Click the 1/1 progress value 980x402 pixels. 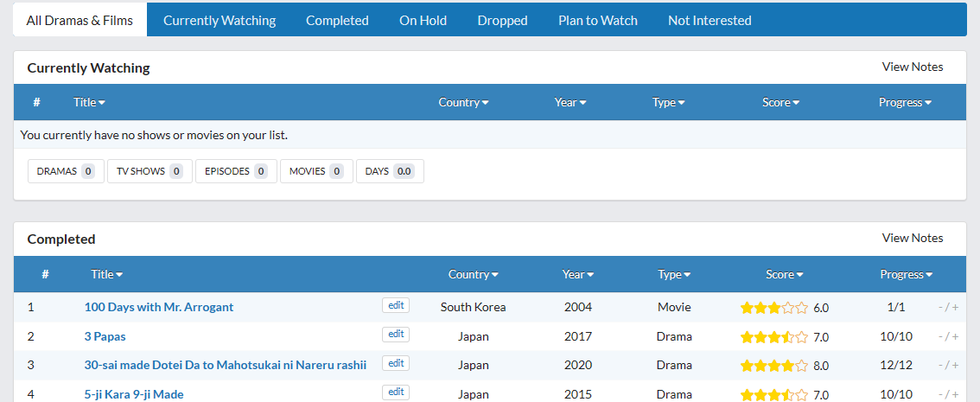(896, 307)
